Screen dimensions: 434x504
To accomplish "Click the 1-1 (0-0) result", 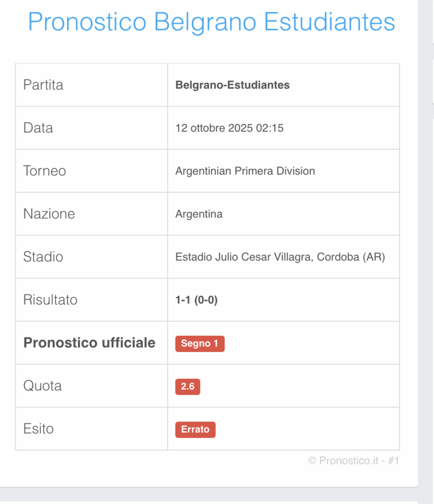I will [x=197, y=300].
